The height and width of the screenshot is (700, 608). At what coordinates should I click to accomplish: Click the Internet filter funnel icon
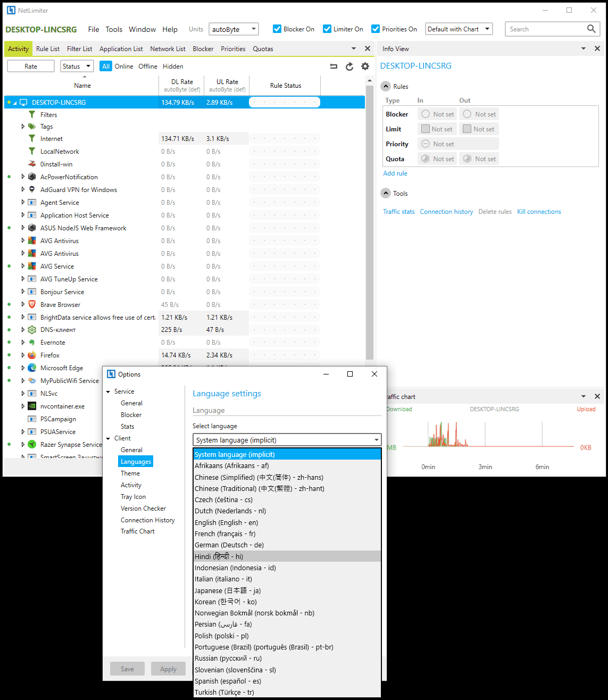(32, 139)
